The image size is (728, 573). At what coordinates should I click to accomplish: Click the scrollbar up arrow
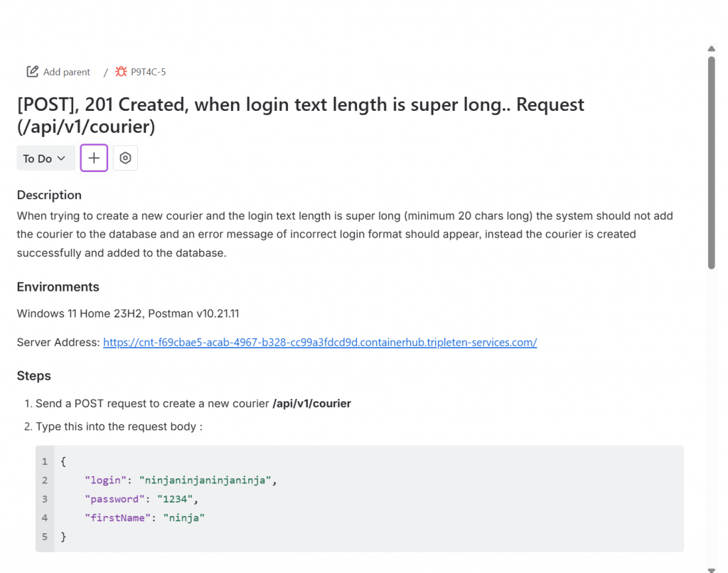[711, 49]
